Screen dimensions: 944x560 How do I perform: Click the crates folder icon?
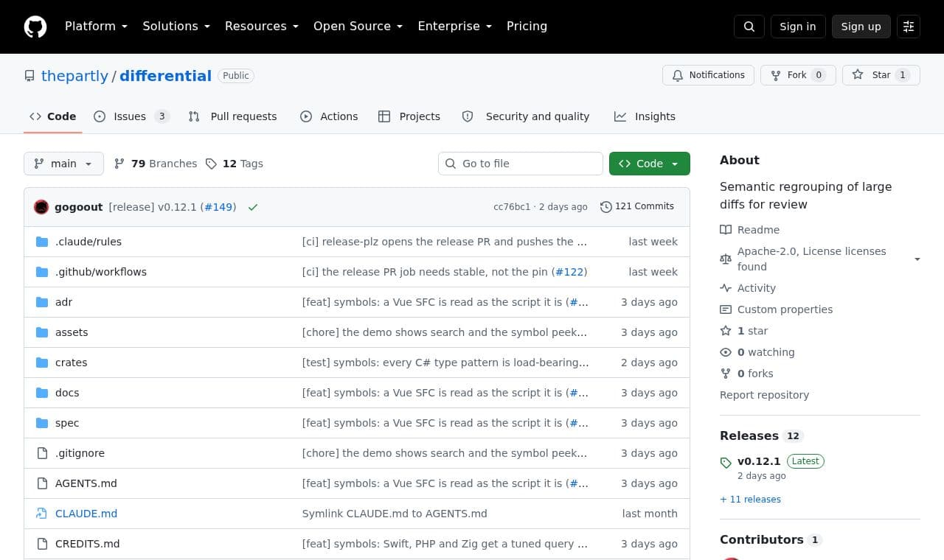tap(42, 363)
